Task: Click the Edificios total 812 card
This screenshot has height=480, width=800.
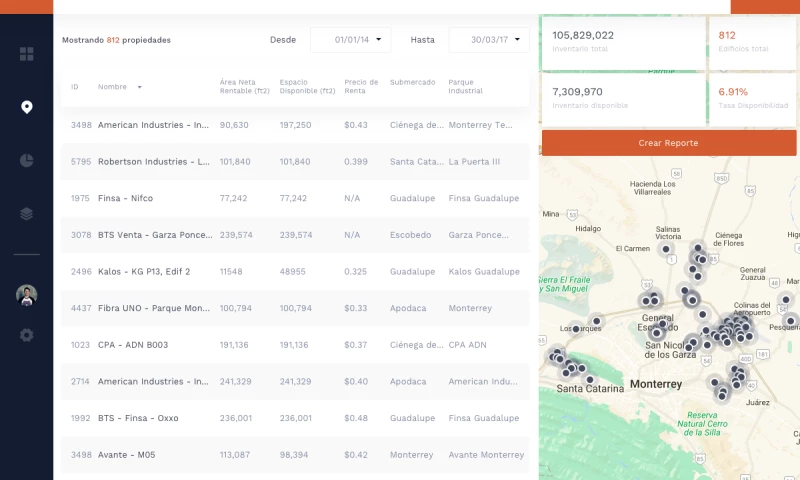Action: coord(752,41)
